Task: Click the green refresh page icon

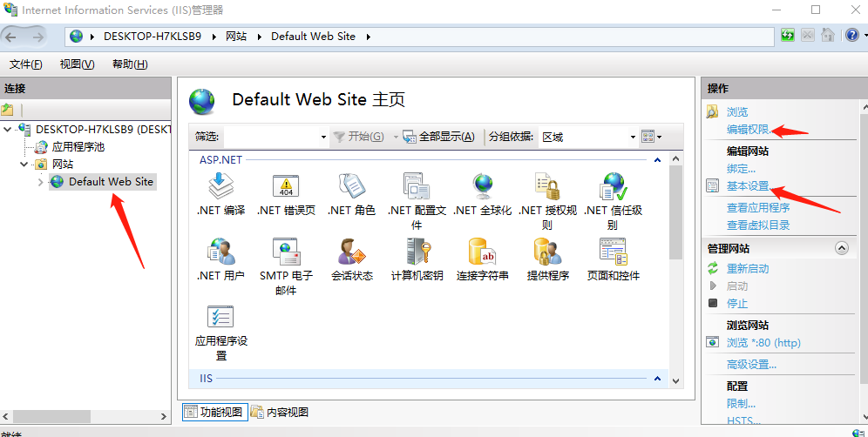Action: (787, 36)
